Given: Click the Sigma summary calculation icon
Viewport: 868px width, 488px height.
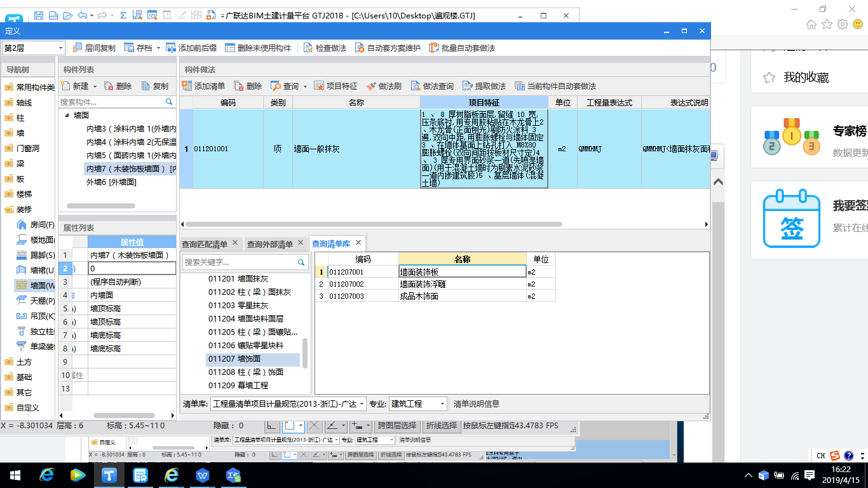Looking at the screenshot, I should click(123, 15).
